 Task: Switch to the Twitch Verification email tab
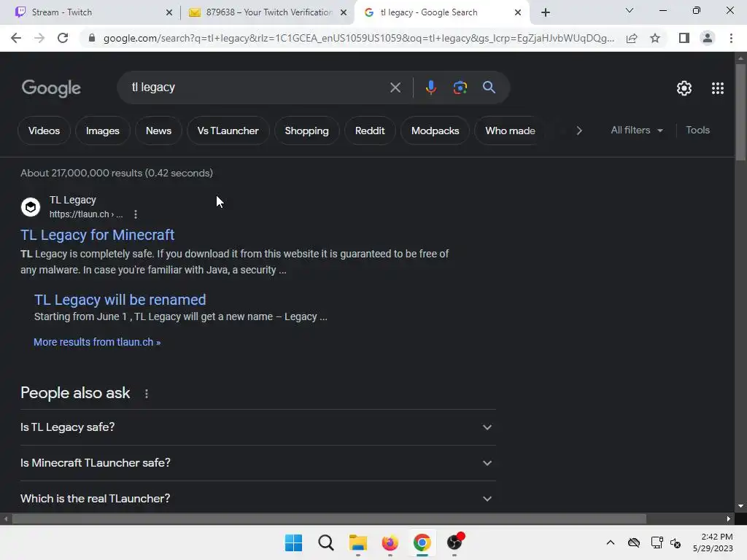point(269,12)
